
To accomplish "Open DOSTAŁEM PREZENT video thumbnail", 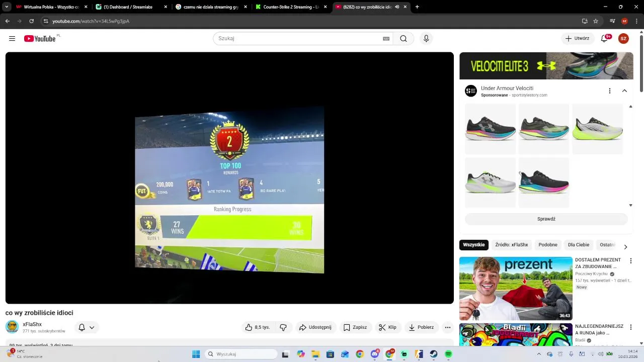I will [x=516, y=289].
